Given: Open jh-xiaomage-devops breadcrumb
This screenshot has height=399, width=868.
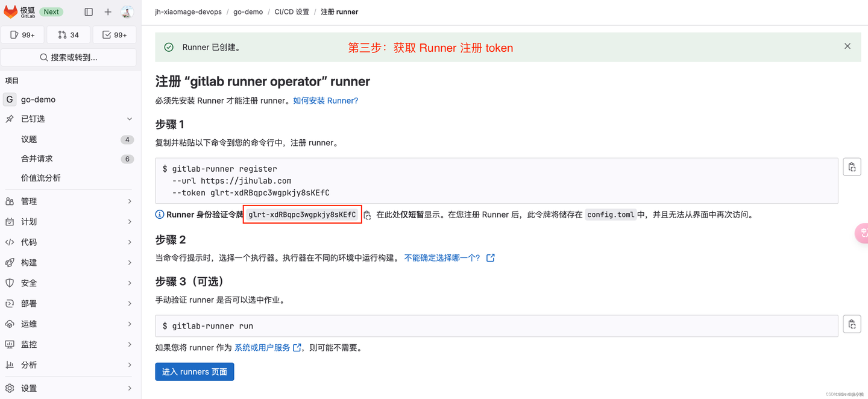Looking at the screenshot, I should (188, 12).
